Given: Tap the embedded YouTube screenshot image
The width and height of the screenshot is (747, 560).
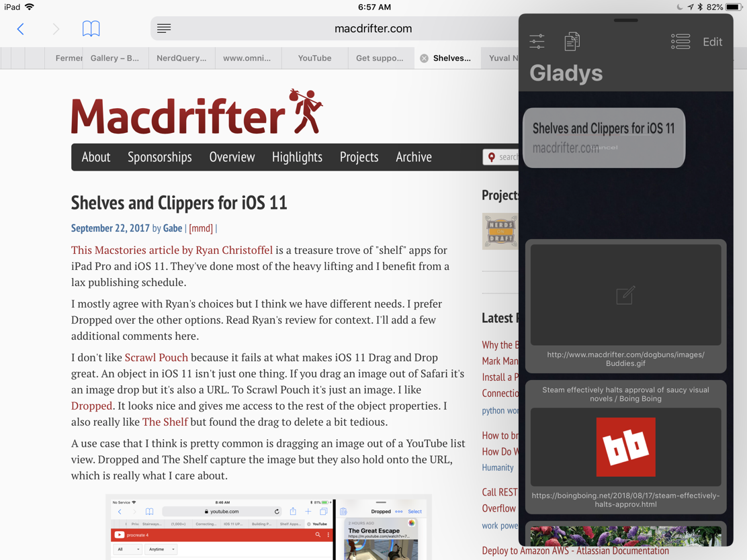Looking at the screenshot, I should pyautogui.click(x=268, y=527).
